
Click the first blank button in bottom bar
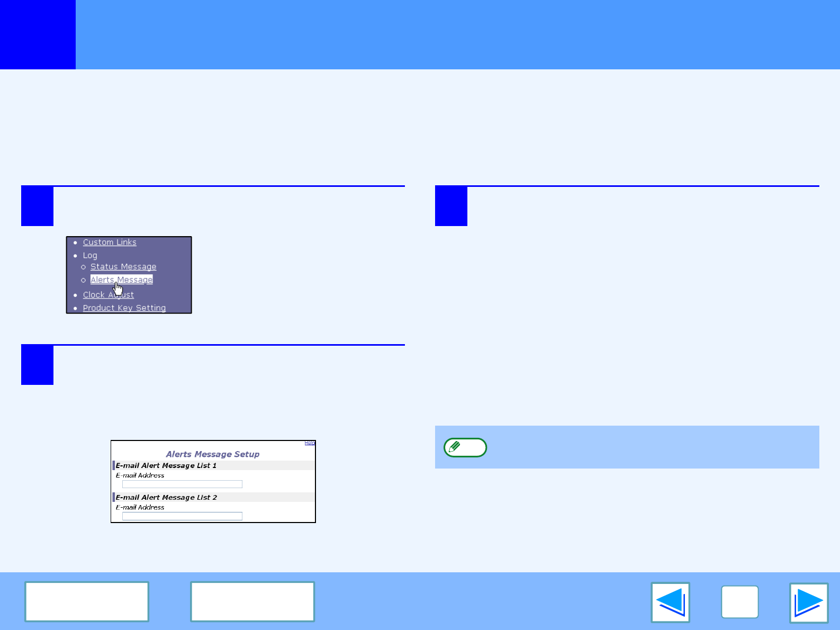pos(87,601)
